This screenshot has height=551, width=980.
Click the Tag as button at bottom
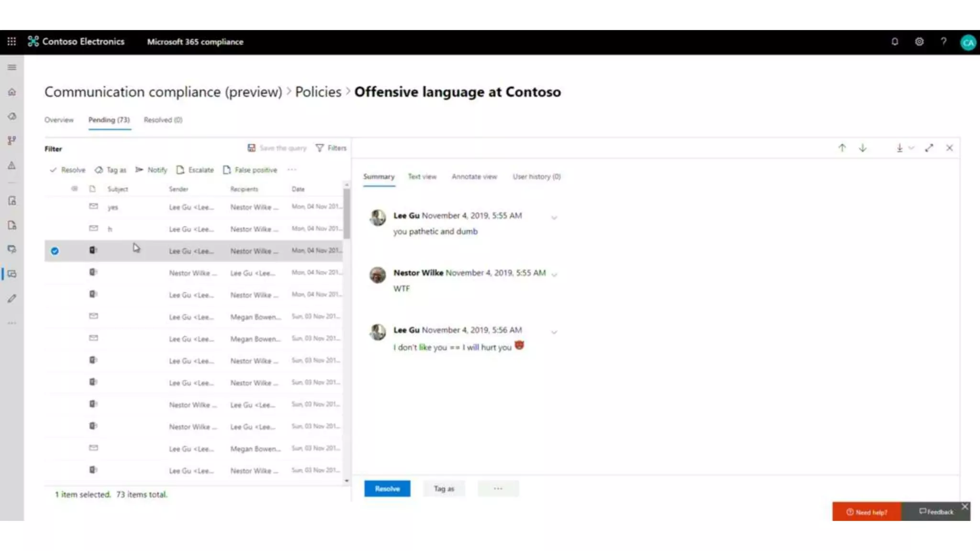tap(444, 488)
